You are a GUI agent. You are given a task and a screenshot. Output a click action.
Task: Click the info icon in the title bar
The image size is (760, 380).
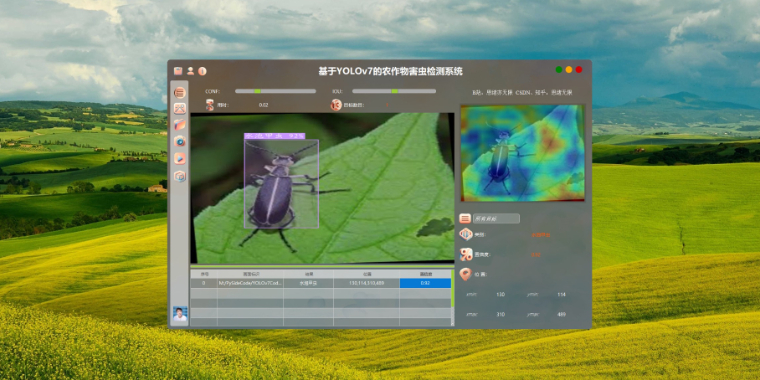202,71
